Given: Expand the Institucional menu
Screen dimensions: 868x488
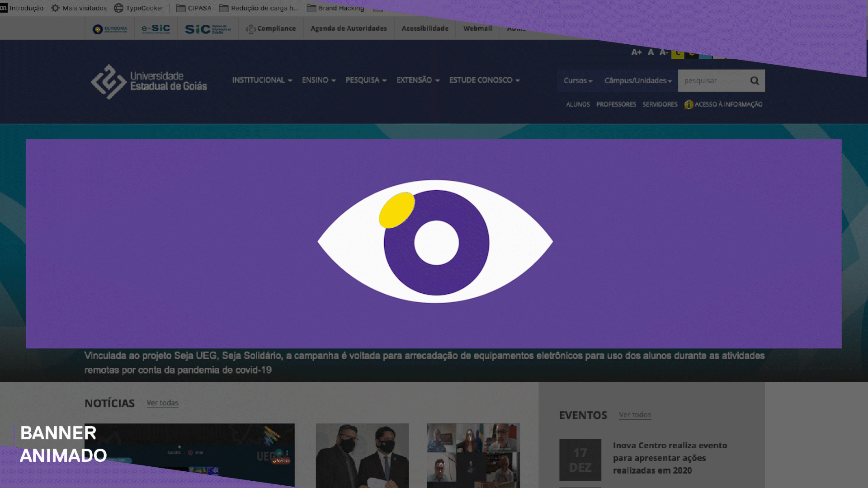Looking at the screenshot, I should [x=262, y=80].
